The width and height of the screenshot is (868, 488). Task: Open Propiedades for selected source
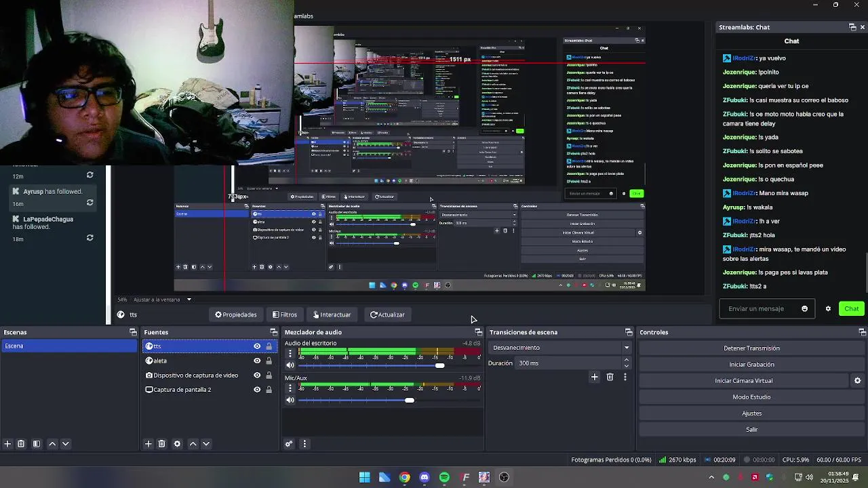pos(236,314)
